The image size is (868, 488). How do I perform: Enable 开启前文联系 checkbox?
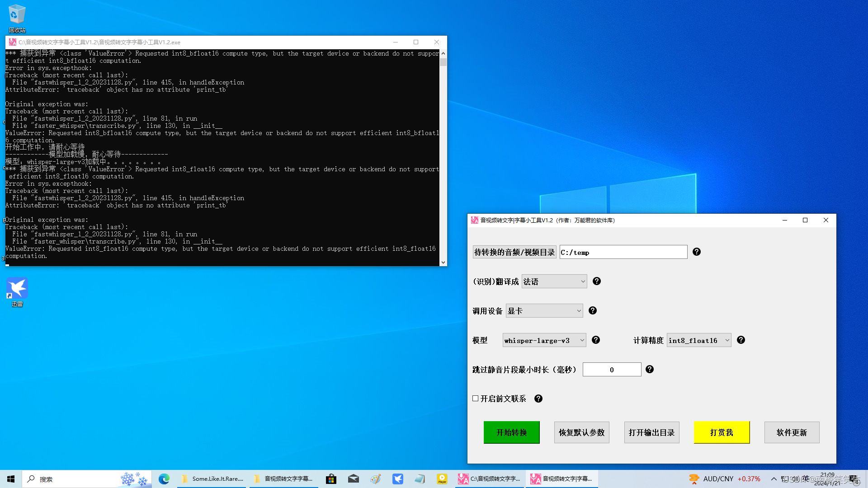pyautogui.click(x=475, y=399)
